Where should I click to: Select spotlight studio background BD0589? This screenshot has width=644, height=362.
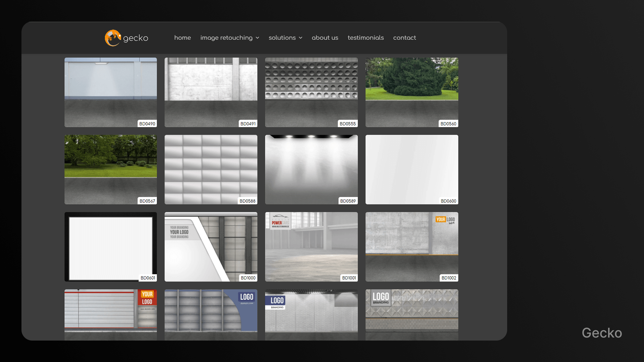pyautogui.click(x=311, y=169)
